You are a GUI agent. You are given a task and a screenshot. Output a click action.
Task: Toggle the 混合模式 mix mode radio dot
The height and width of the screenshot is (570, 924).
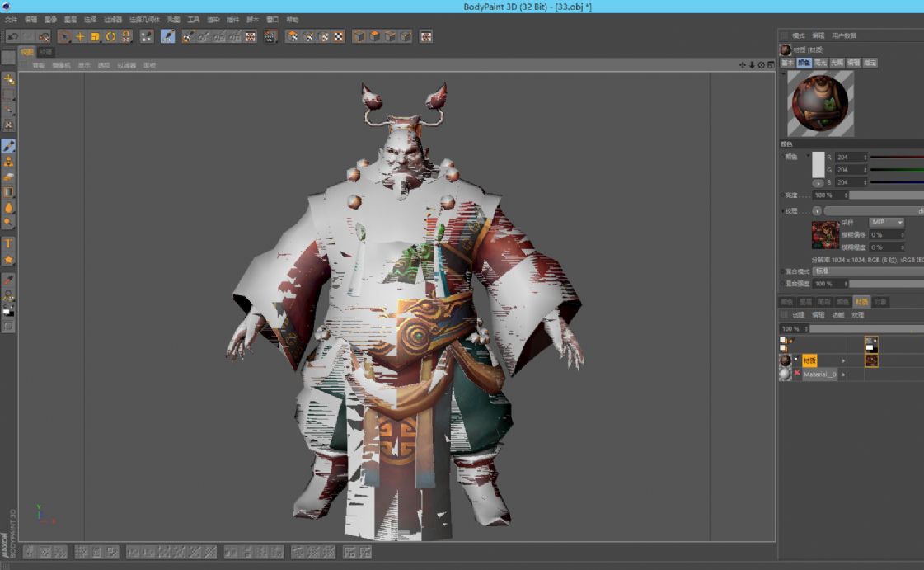[x=782, y=271]
